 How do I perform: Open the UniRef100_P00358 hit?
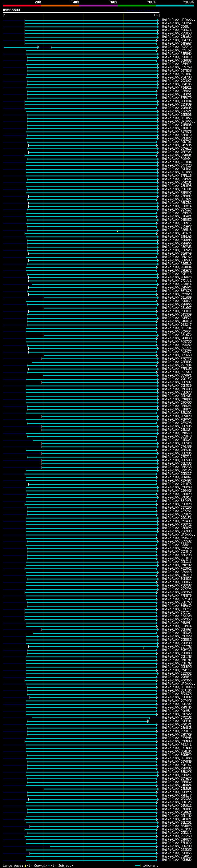pos(177,619)
